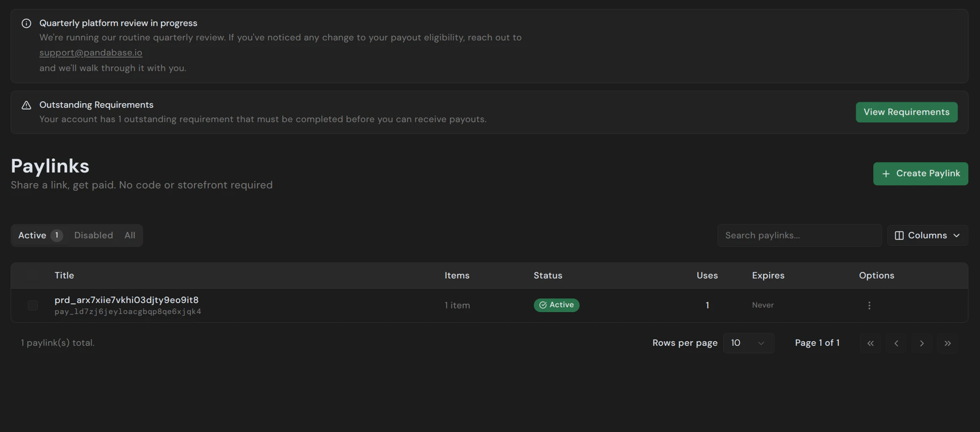The width and height of the screenshot is (980, 432).
Task: Click the Uses column header
Action: [707, 276]
